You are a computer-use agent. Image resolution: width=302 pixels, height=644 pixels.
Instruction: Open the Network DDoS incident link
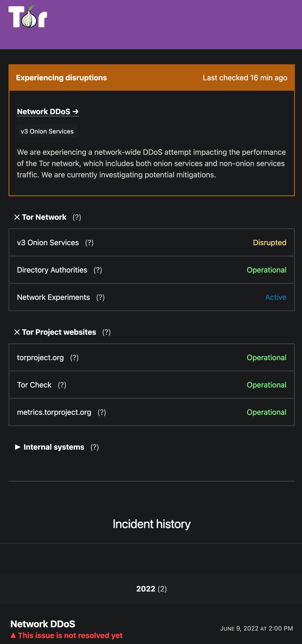(48, 111)
